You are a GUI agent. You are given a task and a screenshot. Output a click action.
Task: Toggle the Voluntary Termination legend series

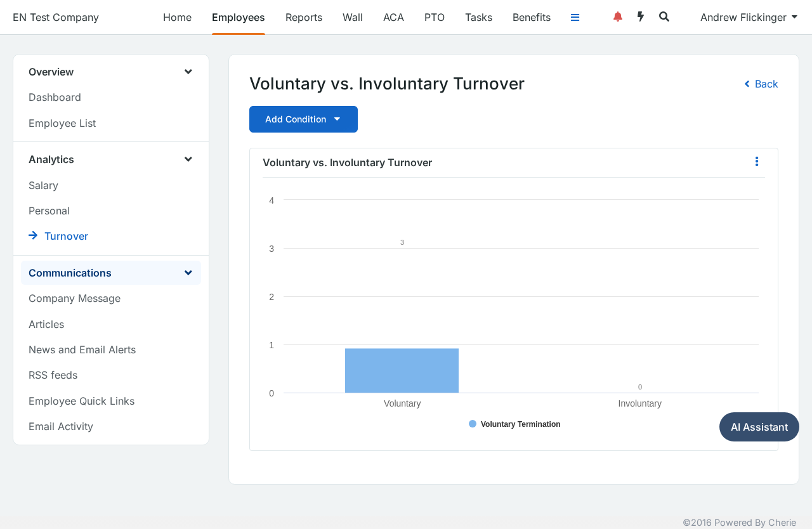[514, 424]
